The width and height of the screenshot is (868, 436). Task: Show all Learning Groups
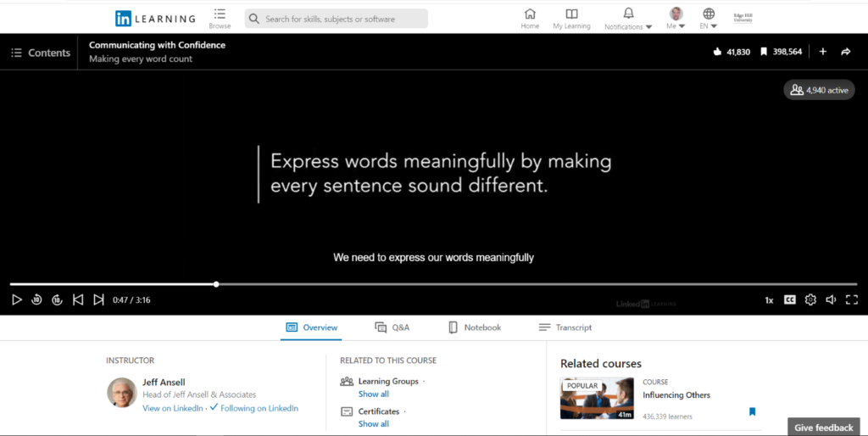374,394
